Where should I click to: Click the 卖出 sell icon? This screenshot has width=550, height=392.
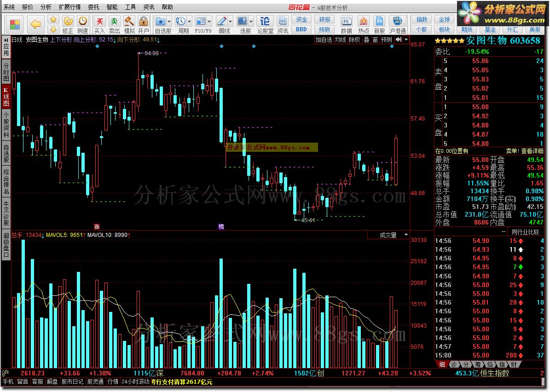pyautogui.click(x=114, y=24)
